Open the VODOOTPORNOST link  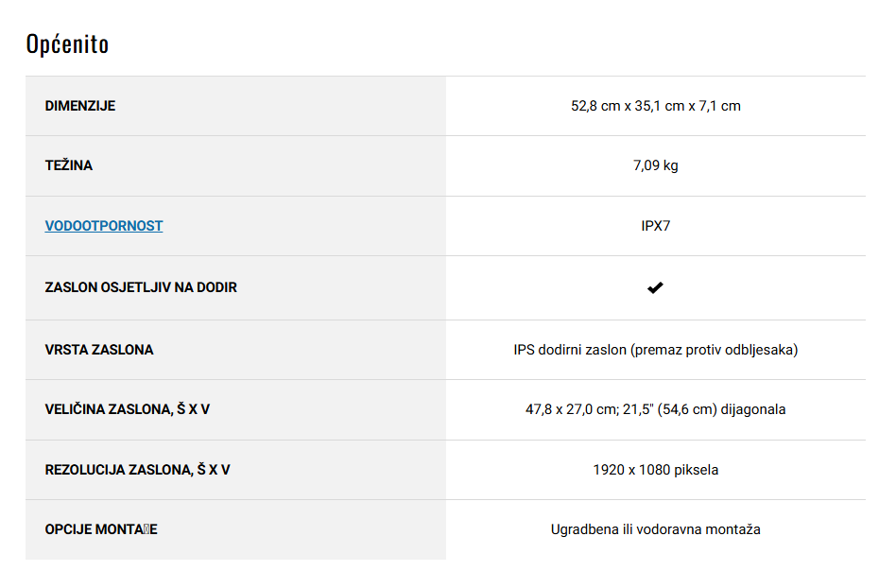[x=103, y=226]
